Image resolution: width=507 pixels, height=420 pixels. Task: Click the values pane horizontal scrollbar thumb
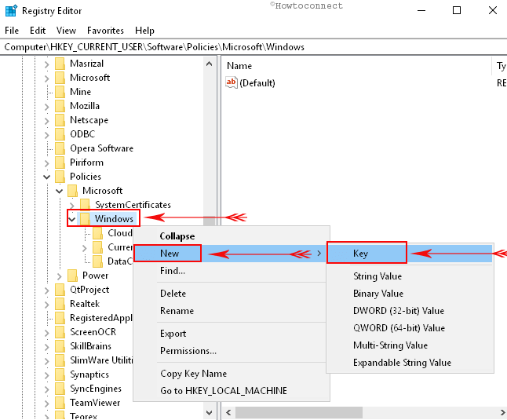pyautogui.click(x=299, y=413)
